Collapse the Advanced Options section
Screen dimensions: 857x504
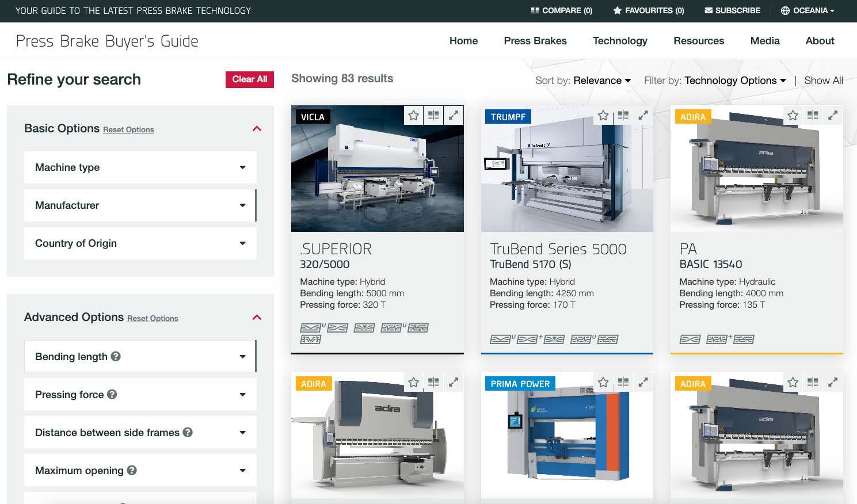[x=257, y=318]
